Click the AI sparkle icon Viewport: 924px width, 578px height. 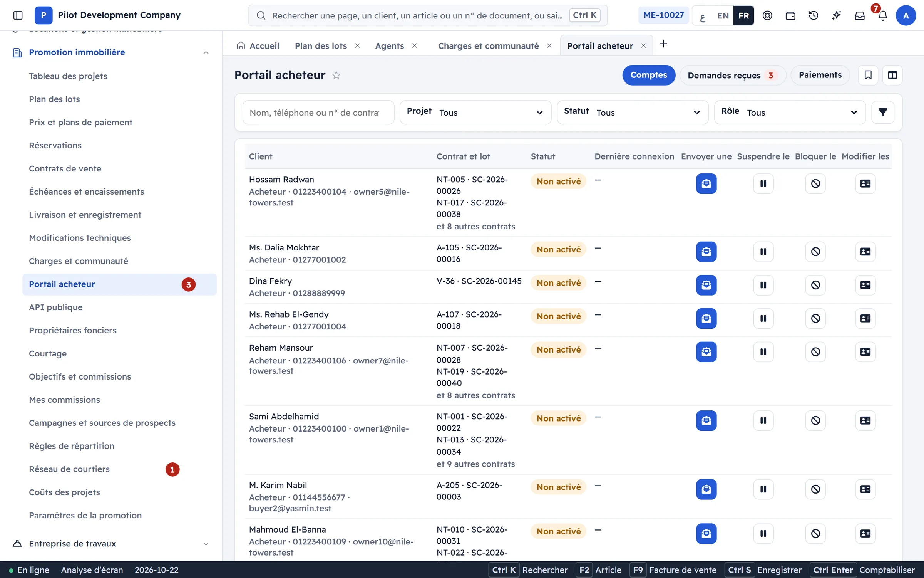(x=837, y=15)
